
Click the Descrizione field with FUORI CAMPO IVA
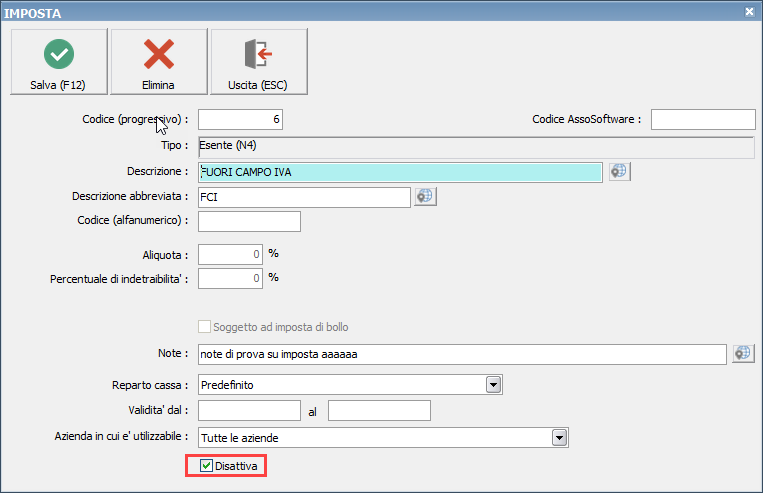click(x=400, y=172)
